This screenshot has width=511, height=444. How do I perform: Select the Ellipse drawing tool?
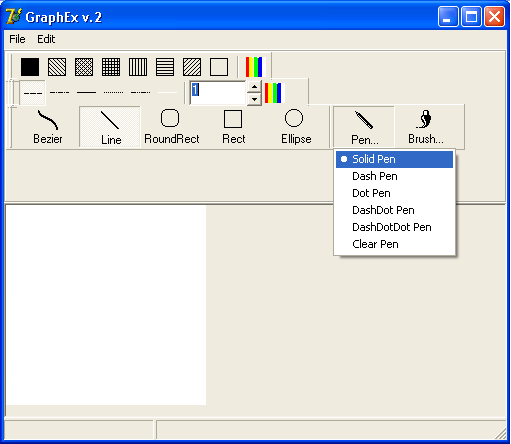point(296,127)
